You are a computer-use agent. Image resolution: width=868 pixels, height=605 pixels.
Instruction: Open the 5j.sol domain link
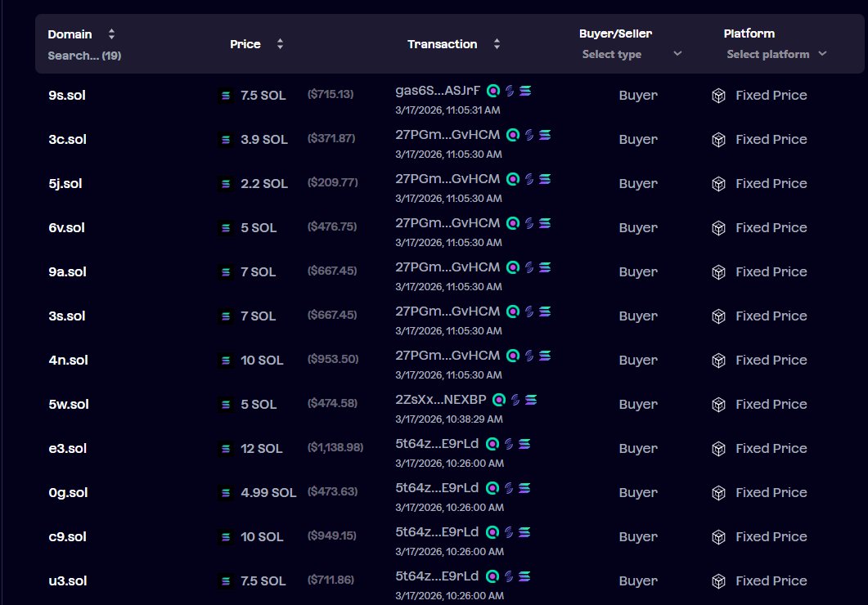coord(65,184)
